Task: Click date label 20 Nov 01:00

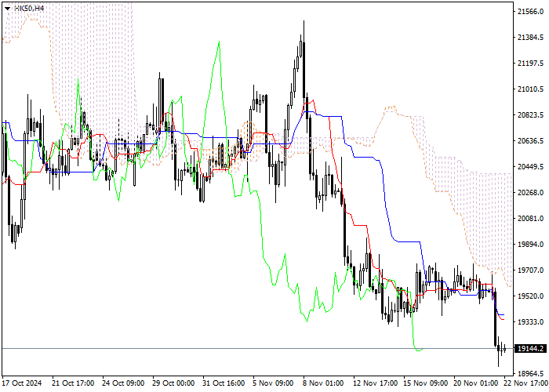Action: point(476,383)
